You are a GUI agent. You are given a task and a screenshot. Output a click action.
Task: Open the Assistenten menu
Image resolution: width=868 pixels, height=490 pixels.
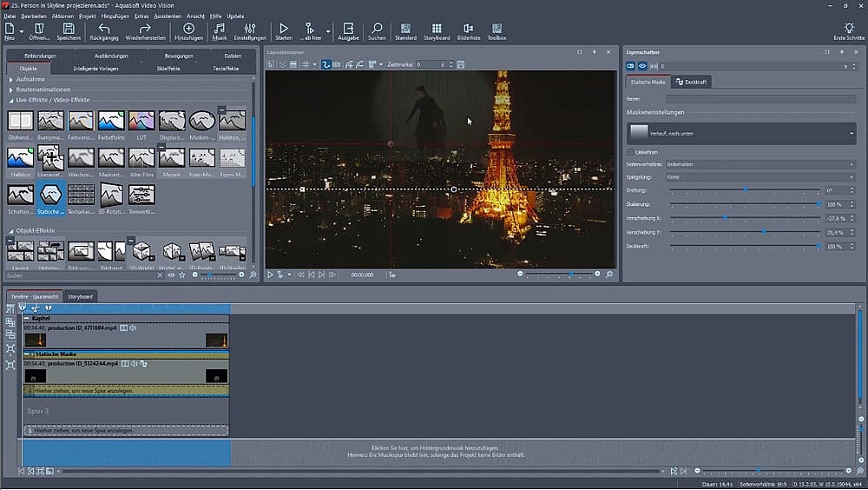point(167,16)
